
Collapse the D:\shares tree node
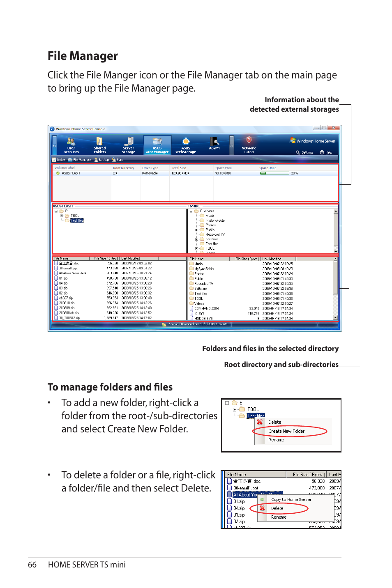tap(191, 211)
